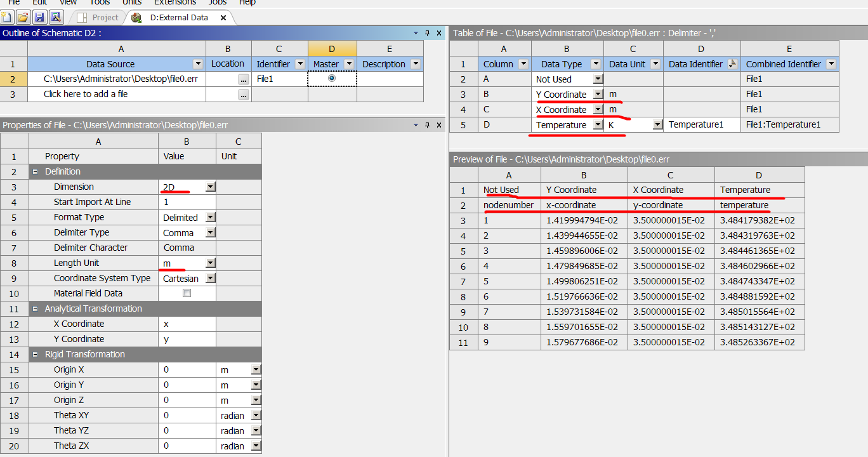The width and height of the screenshot is (868, 457).
Task: Select the D:External Data tab
Action: tap(179, 18)
